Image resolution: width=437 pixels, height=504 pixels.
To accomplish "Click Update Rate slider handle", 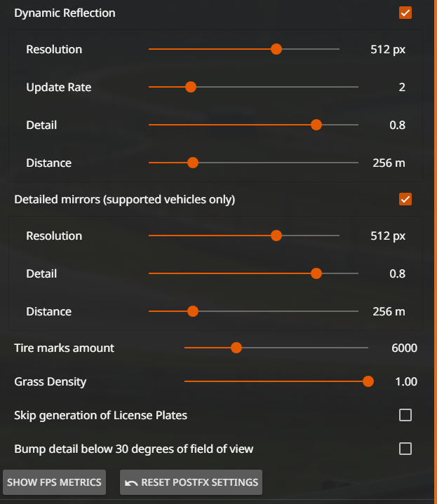I will click(191, 87).
